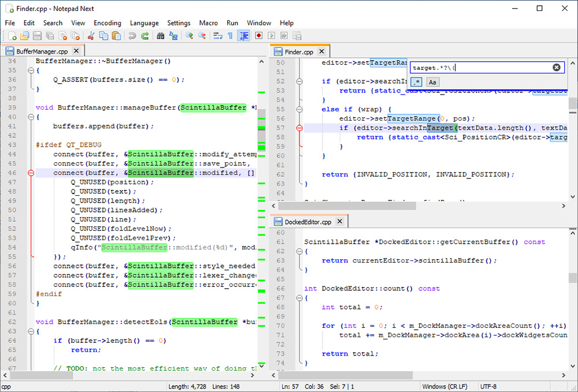
Task: Collapse the red fold marker at line 46
Action: 31,173
